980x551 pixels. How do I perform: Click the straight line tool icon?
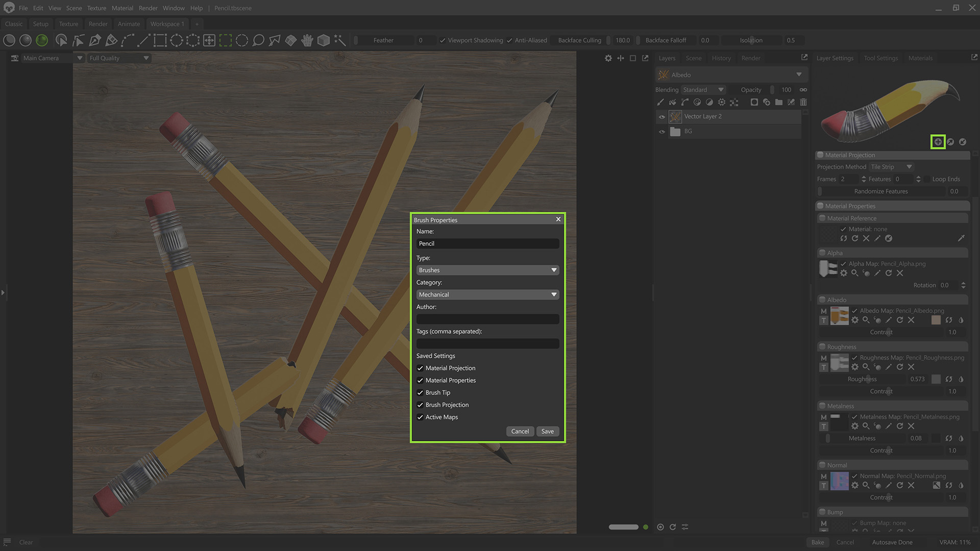pos(144,40)
